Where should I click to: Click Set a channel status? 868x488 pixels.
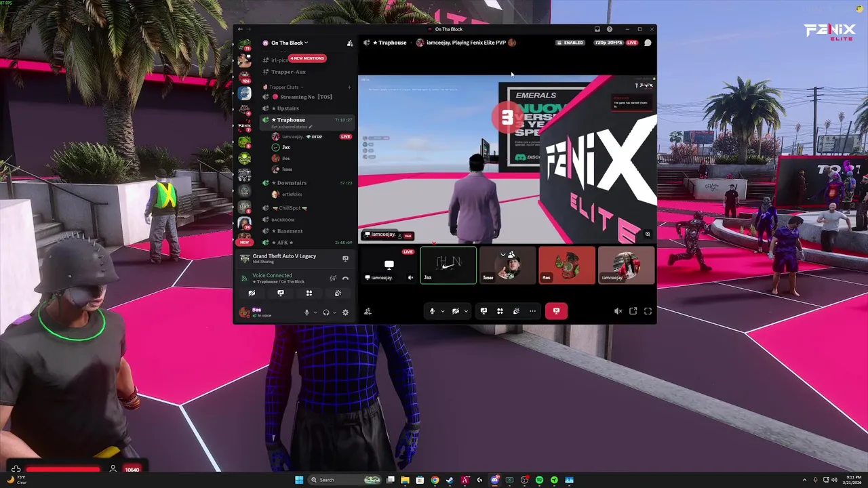(292, 127)
